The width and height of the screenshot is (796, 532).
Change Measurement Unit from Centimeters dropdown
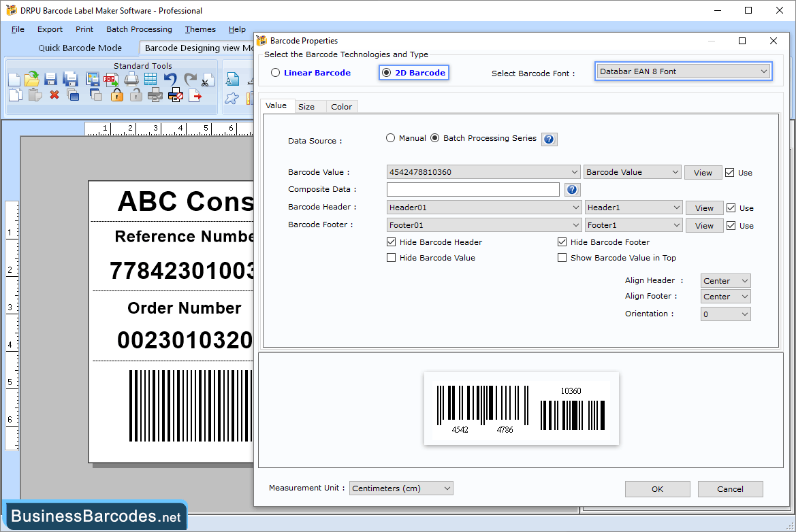[x=401, y=488]
